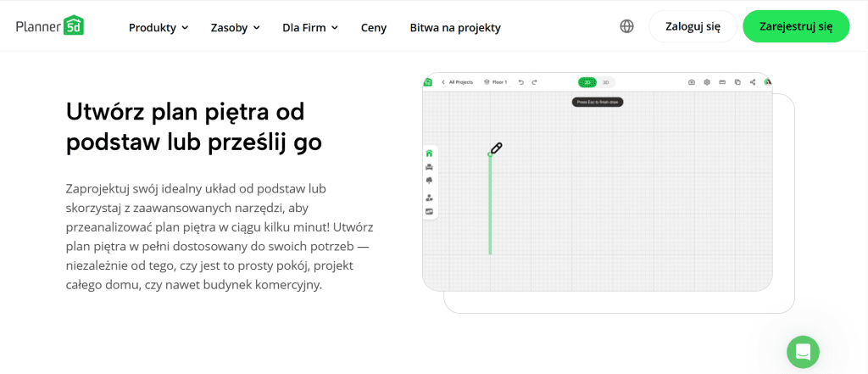Select the tree exterior tool in sidebar
Image resolution: width=868 pixels, height=374 pixels.
point(429,181)
